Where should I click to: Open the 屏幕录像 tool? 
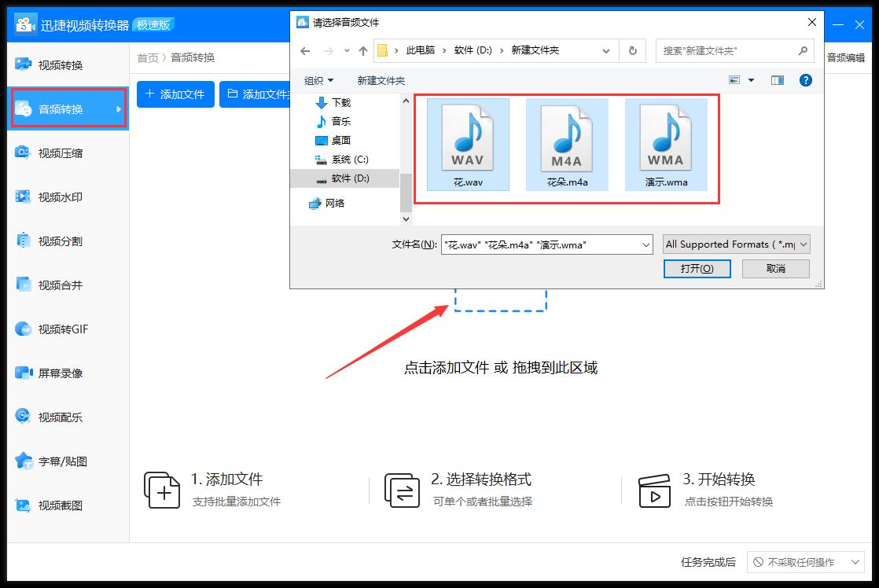55,373
